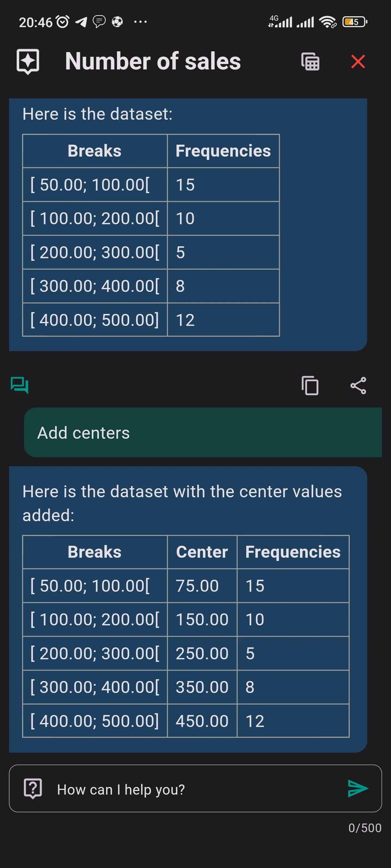Select the 'Add centers' user message
Screen dimensions: 391x868
(x=203, y=433)
